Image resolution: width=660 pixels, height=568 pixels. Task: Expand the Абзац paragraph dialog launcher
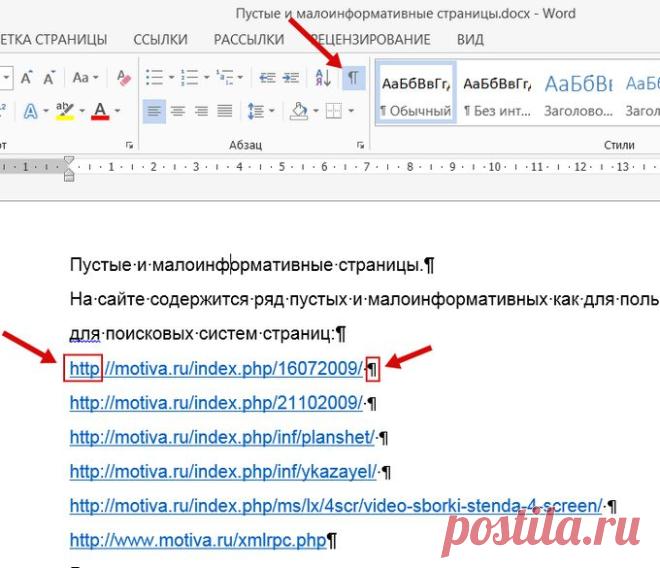360,145
